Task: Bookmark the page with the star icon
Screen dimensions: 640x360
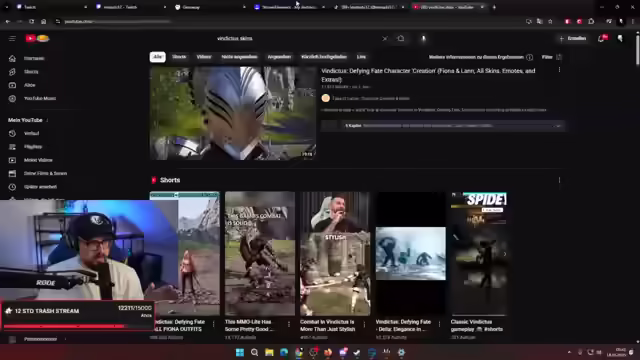Action: [550, 21]
